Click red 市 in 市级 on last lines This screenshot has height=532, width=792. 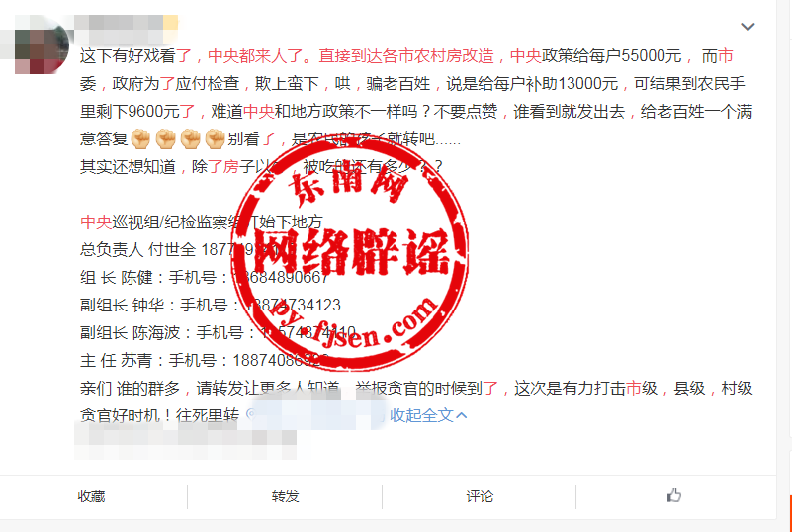(x=634, y=388)
